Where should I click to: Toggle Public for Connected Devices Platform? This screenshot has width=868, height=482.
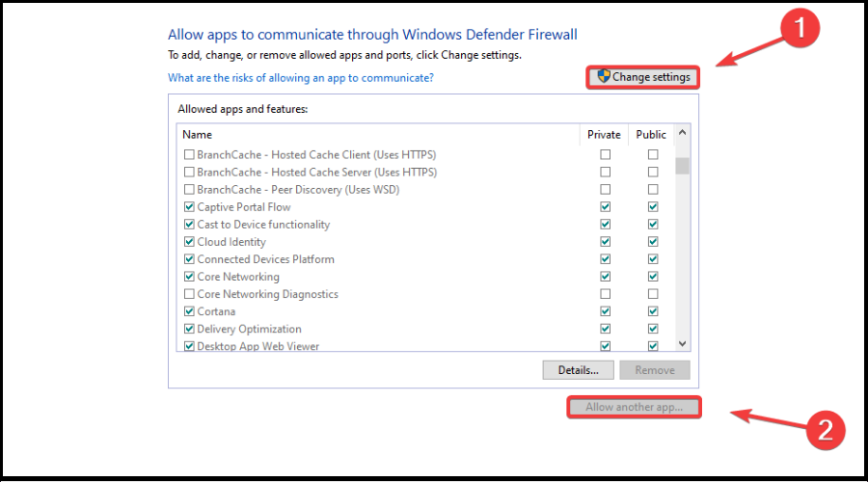tap(653, 259)
